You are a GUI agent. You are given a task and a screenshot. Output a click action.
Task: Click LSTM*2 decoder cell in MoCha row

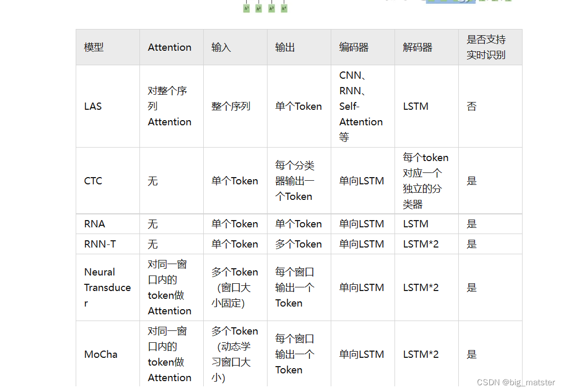pyautogui.click(x=427, y=354)
